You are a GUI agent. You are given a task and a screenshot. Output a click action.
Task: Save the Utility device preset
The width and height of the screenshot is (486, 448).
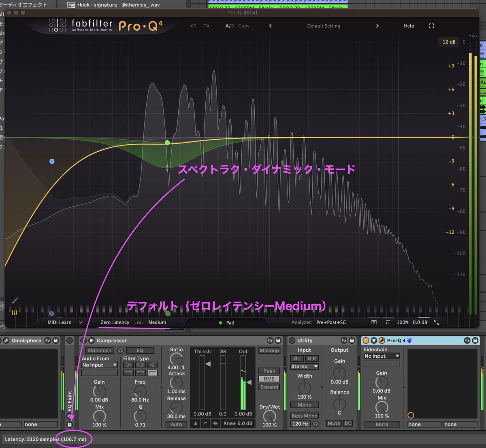[x=352, y=341]
